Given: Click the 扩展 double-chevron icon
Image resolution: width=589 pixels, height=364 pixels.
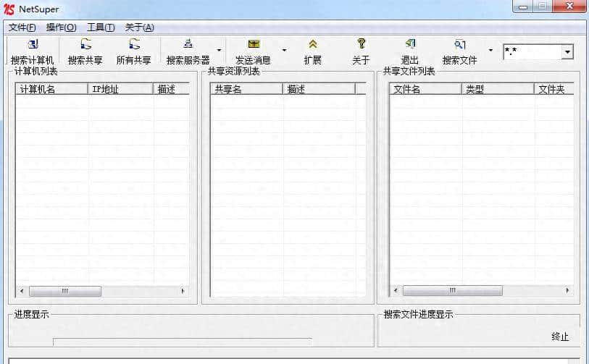Looking at the screenshot, I should click(312, 44).
